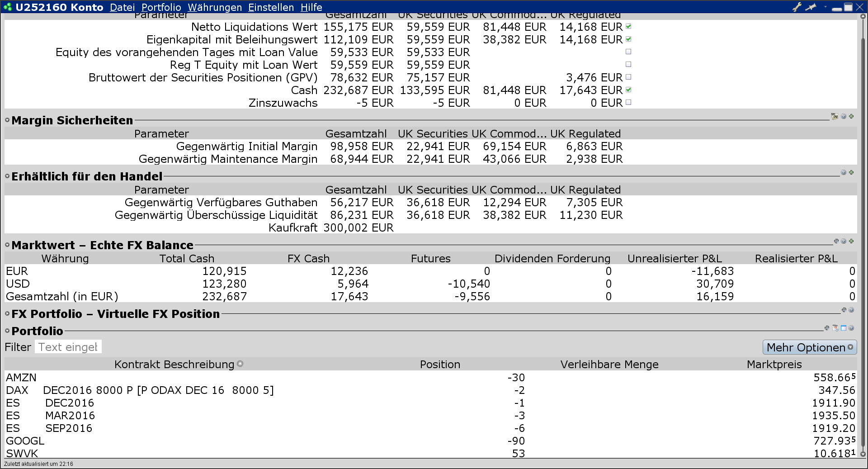The width and height of the screenshot is (868, 469).
Task: Click Gegenwärtig Initial Margin label
Action: click(x=247, y=147)
